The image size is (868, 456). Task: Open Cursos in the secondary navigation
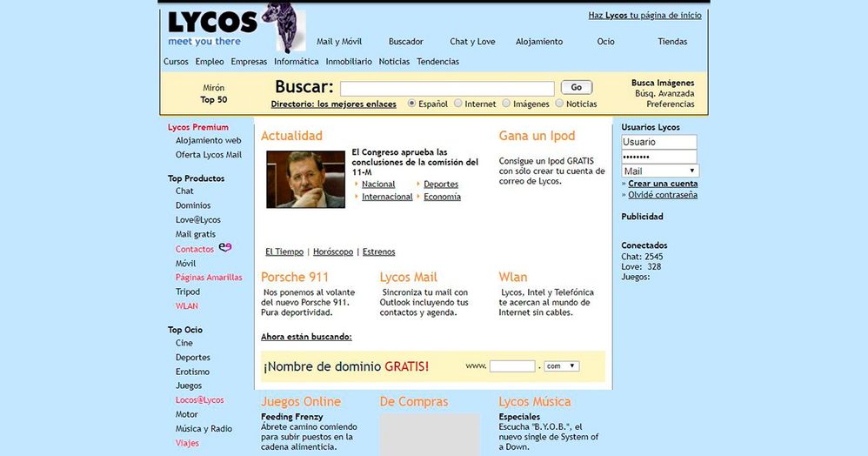(176, 62)
